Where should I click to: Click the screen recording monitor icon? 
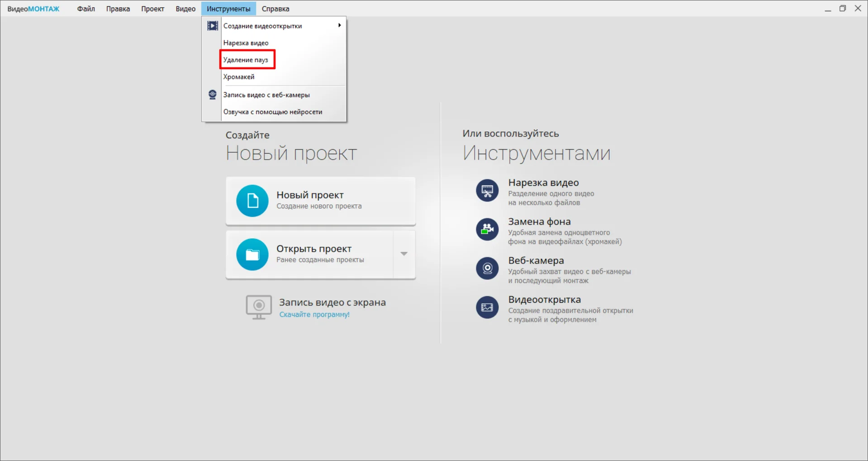pyautogui.click(x=259, y=307)
